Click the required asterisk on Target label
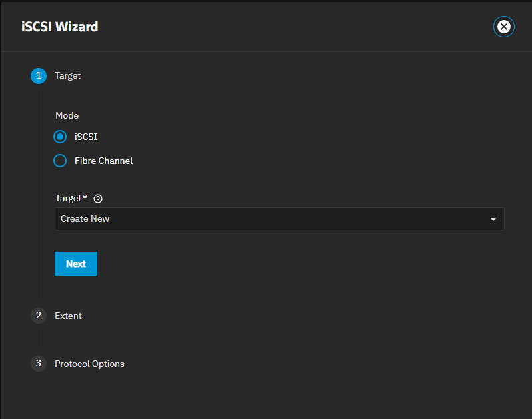This screenshot has height=419, width=532. tap(85, 198)
